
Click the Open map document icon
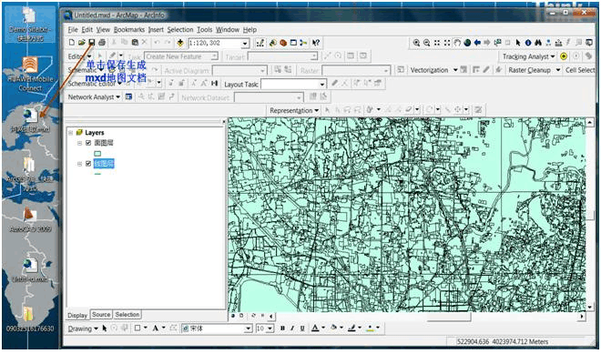(x=82, y=43)
